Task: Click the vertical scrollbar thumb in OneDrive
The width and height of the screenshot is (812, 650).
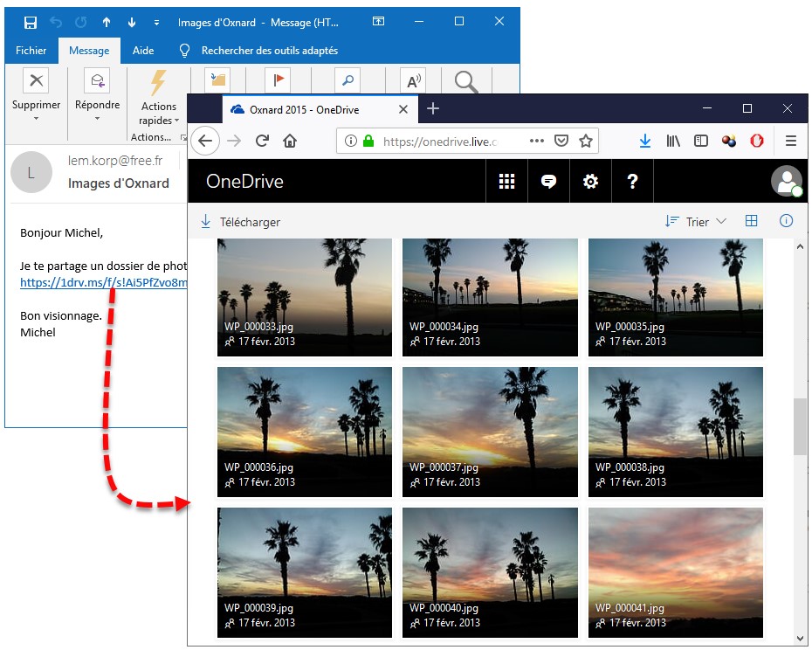Action: click(800, 426)
